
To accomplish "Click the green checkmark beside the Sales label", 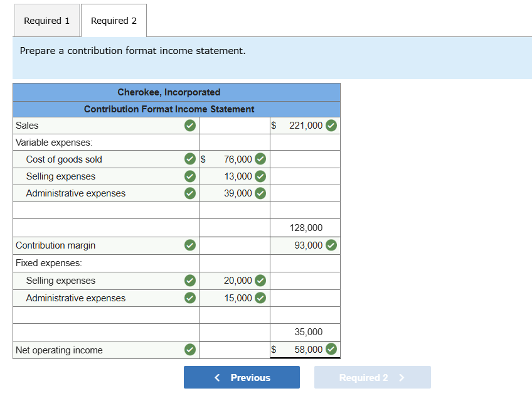I will pyautogui.click(x=189, y=126).
